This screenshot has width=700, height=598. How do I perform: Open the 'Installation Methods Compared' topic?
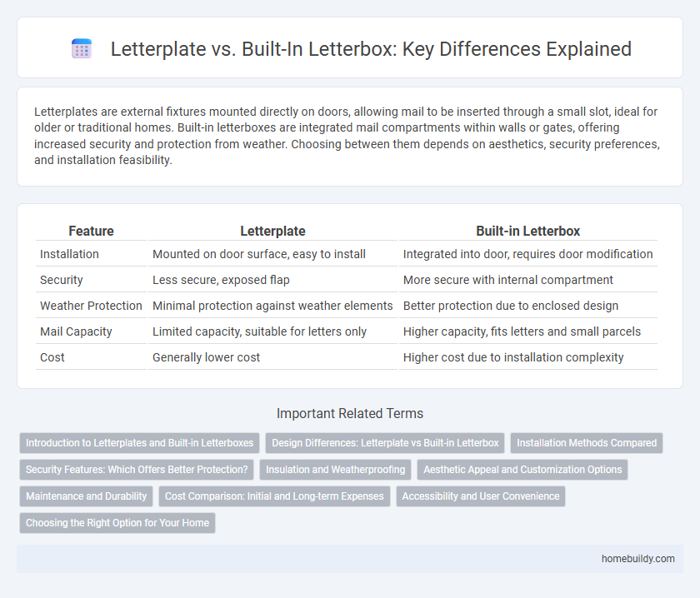coord(587,443)
